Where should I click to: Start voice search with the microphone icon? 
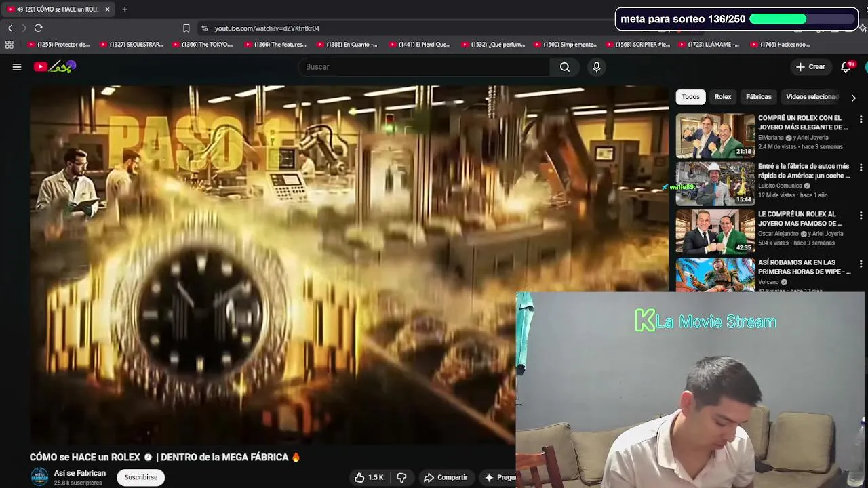[x=597, y=67]
